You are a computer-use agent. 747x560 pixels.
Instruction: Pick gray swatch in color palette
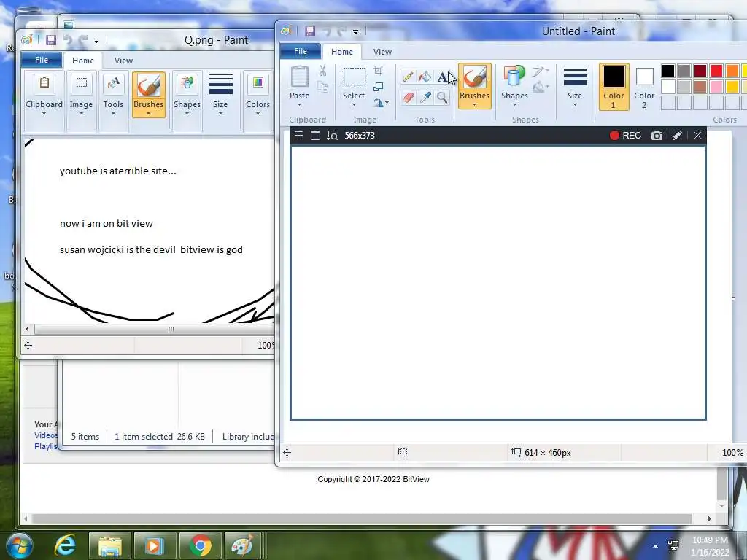[684, 71]
